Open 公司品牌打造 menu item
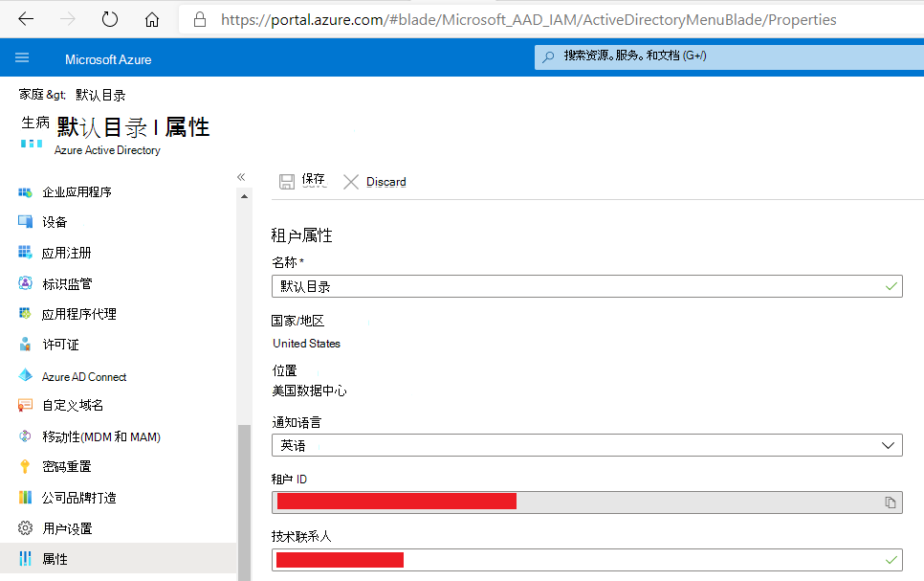This screenshot has width=924, height=581. coord(79,498)
